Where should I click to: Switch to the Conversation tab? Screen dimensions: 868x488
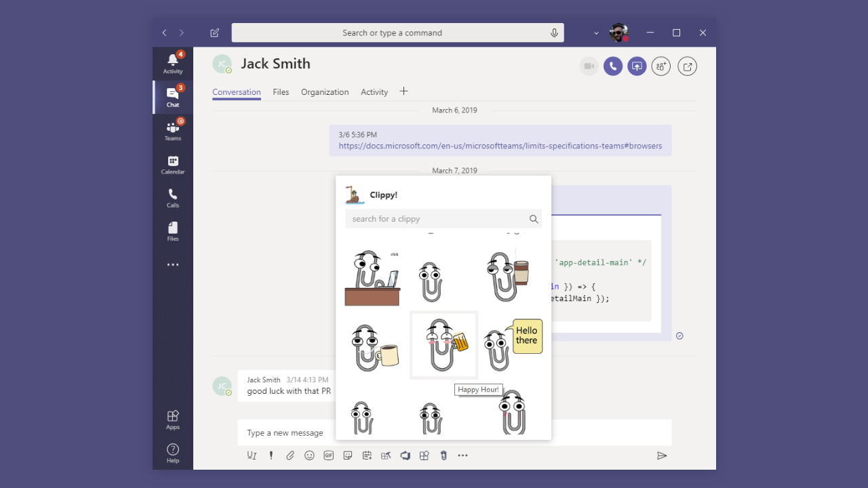[x=237, y=92]
